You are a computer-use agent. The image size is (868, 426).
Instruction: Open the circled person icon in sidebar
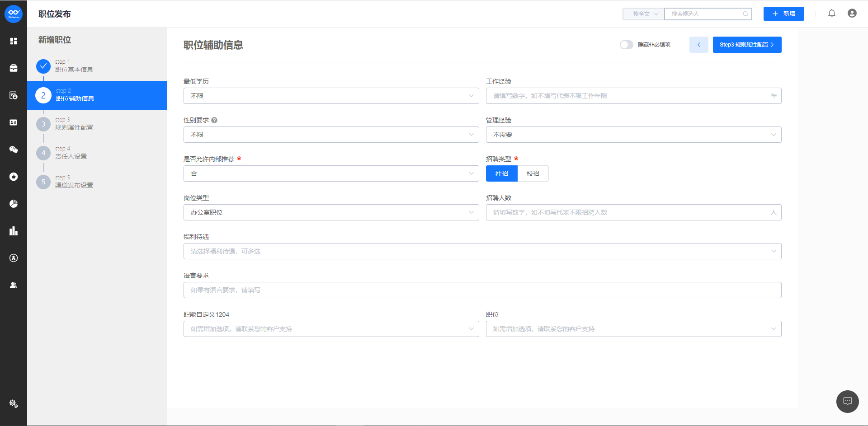pos(14,258)
